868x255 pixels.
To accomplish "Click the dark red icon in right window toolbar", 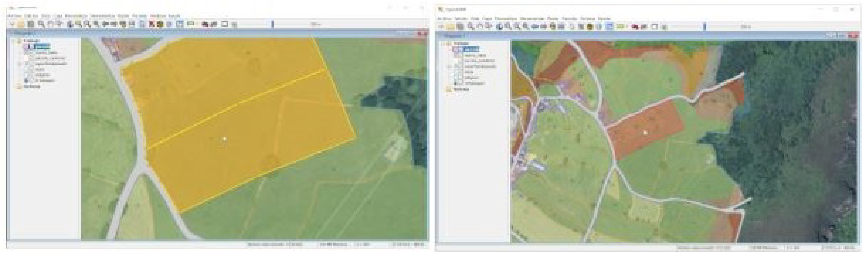I will 636,27.
